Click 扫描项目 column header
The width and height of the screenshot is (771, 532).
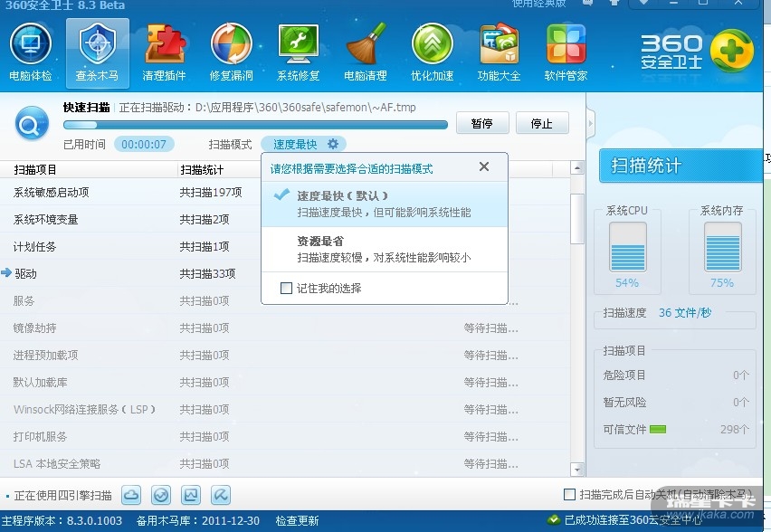(89, 169)
